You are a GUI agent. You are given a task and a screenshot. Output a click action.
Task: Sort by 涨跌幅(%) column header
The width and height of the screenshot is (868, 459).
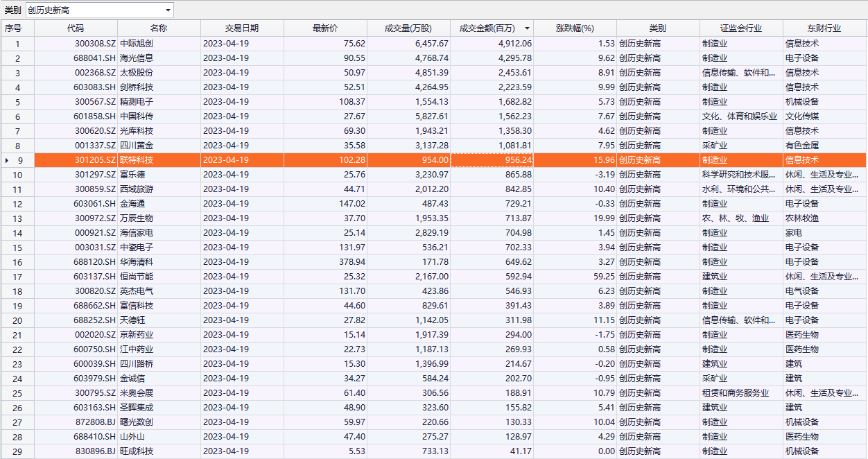tap(575, 28)
